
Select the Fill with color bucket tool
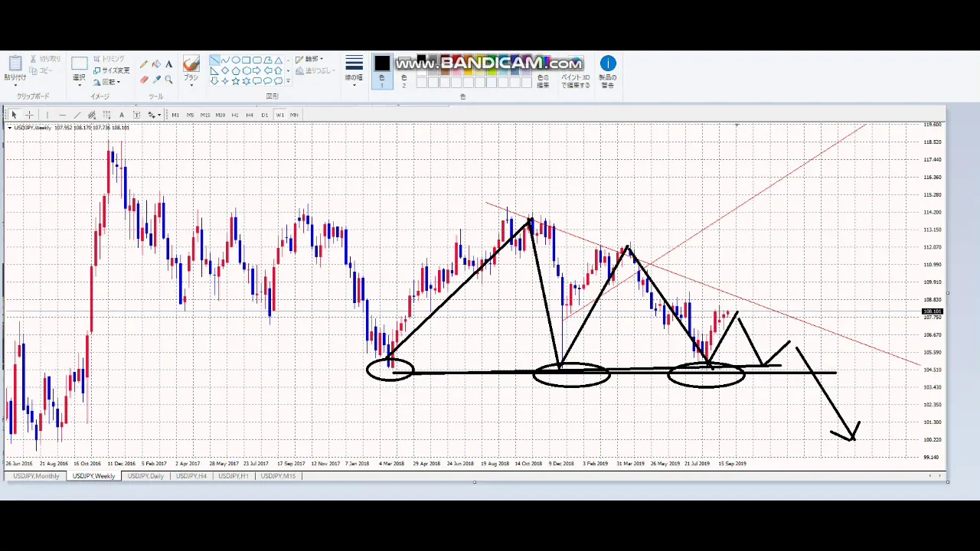[x=156, y=64]
